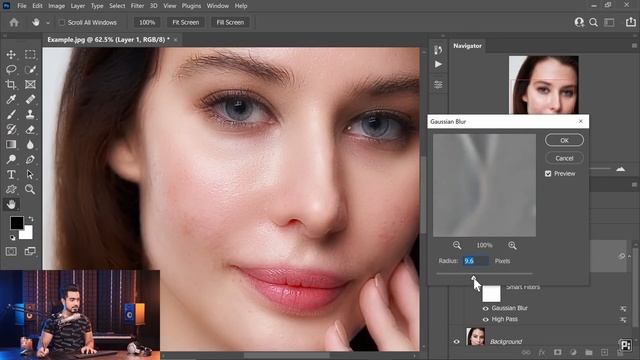Click the Fit Screen button
The height and width of the screenshot is (360, 640).
(x=186, y=22)
